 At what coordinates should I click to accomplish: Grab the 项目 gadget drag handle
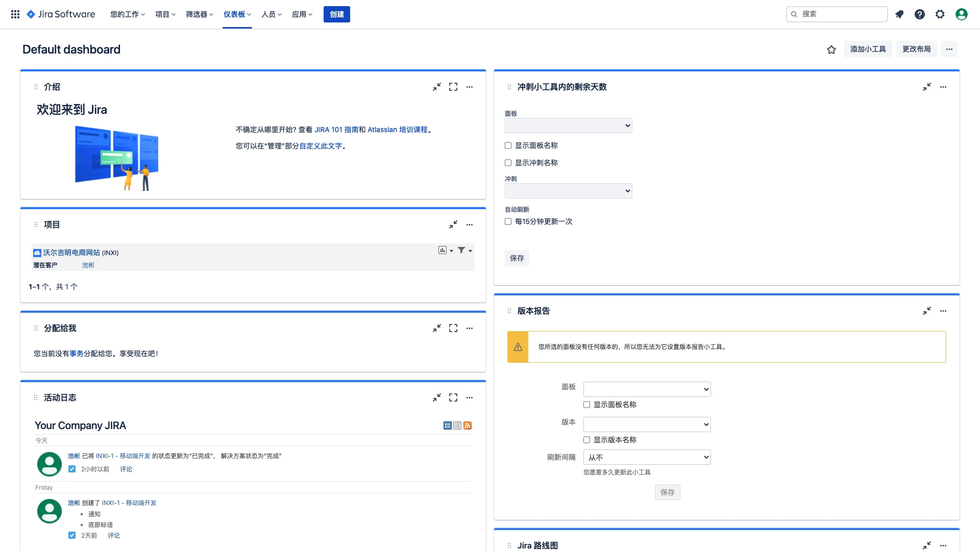36,225
